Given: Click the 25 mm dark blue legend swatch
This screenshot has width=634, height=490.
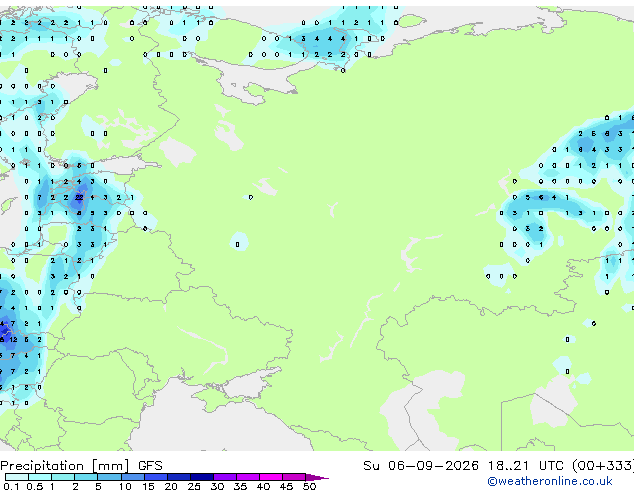Looking at the screenshot, I should click(x=202, y=477).
